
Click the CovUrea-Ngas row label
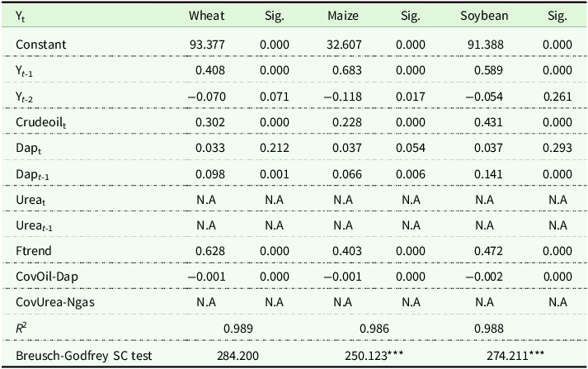tap(54, 302)
